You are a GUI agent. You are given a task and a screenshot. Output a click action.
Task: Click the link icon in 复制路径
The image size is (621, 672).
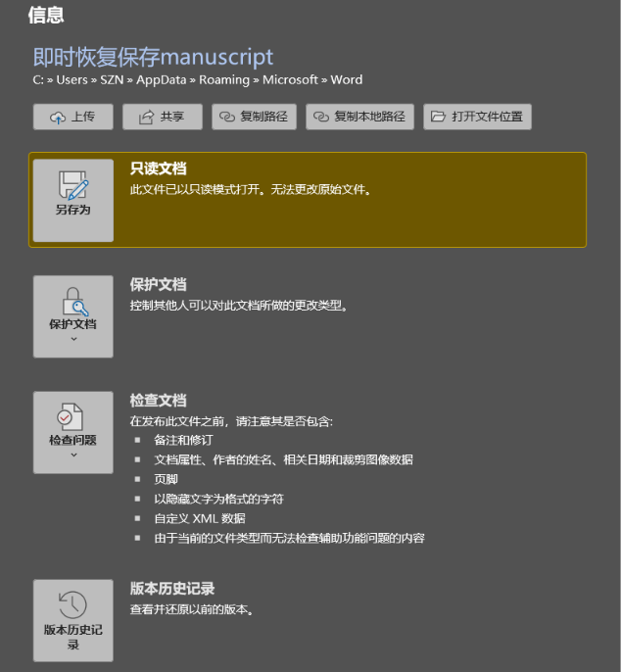pyautogui.click(x=227, y=117)
